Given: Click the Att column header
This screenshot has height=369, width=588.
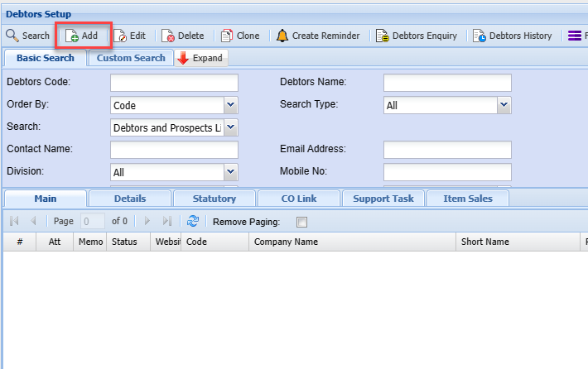Looking at the screenshot, I should click(x=55, y=242).
